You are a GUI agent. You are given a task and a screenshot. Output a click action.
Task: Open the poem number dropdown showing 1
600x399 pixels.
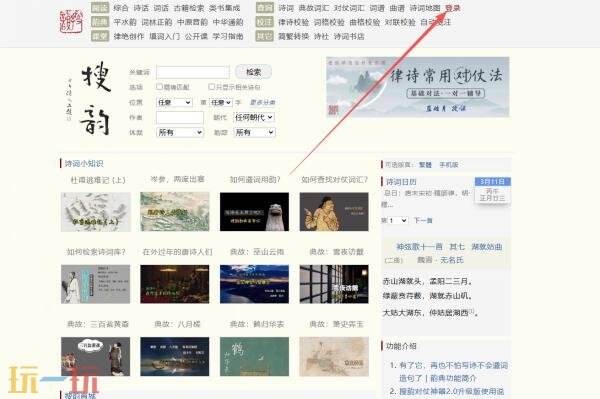click(398, 220)
